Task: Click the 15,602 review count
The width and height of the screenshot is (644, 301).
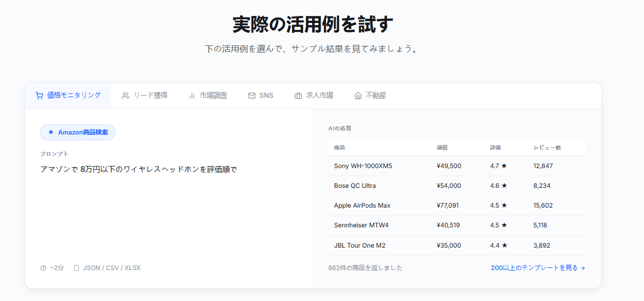Action: click(543, 205)
